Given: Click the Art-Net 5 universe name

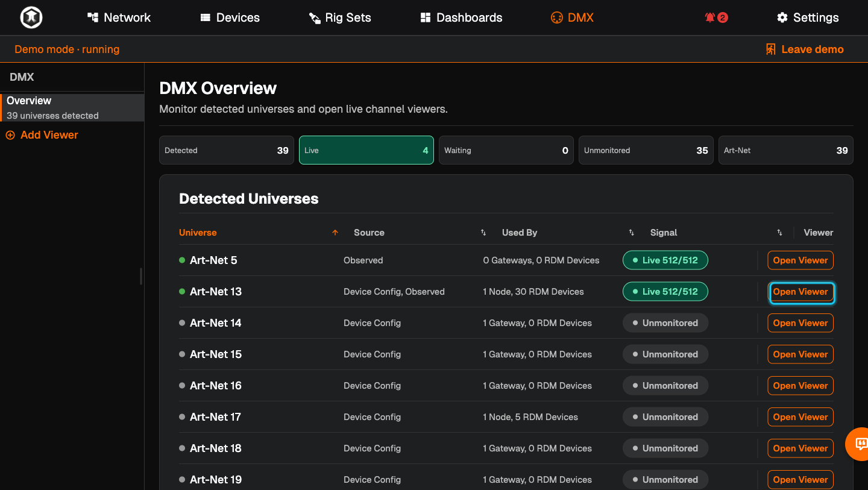Looking at the screenshot, I should pyautogui.click(x=213, y=260).
